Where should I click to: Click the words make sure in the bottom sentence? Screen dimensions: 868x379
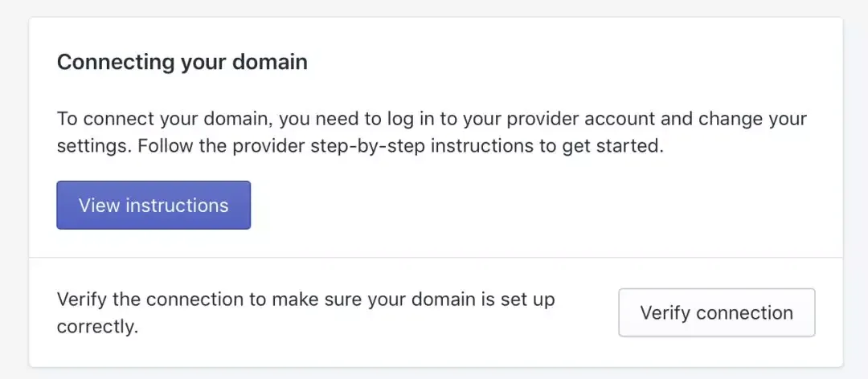(341, 300)
